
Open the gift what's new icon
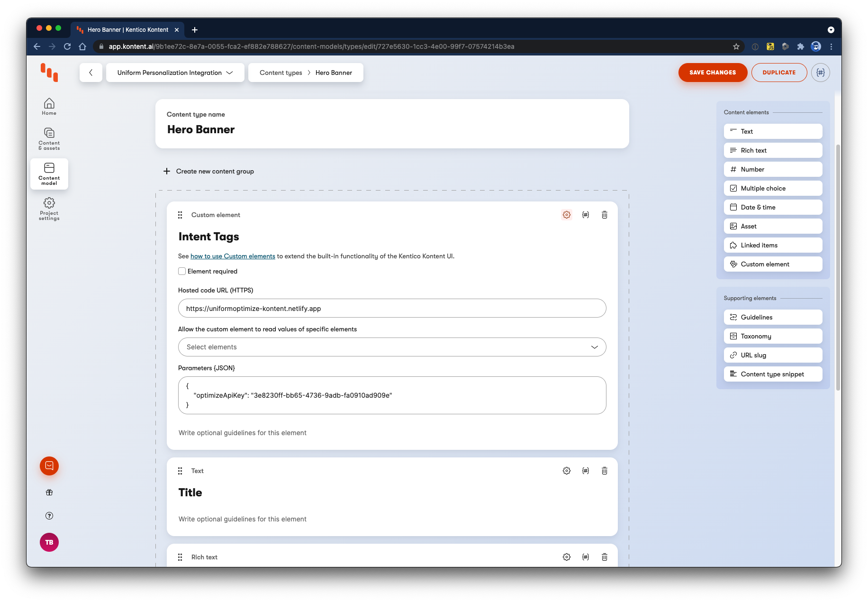pyautogui.click(x=49, y=493)
